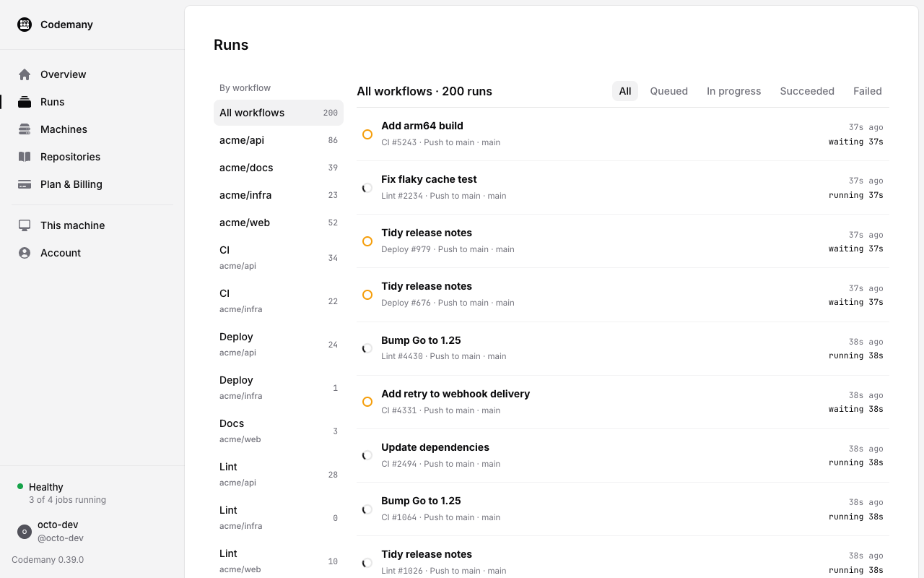Screen dimensions: 924x578
Task: Click the octo-dev avatar icon
Action: click(25, 532)
